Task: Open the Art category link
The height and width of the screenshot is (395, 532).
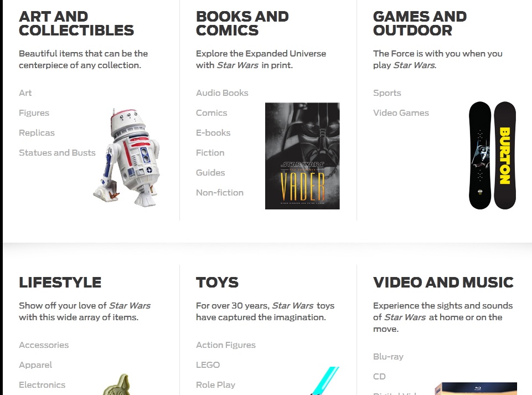Action: pyautogui.click(x=25, y=93)
